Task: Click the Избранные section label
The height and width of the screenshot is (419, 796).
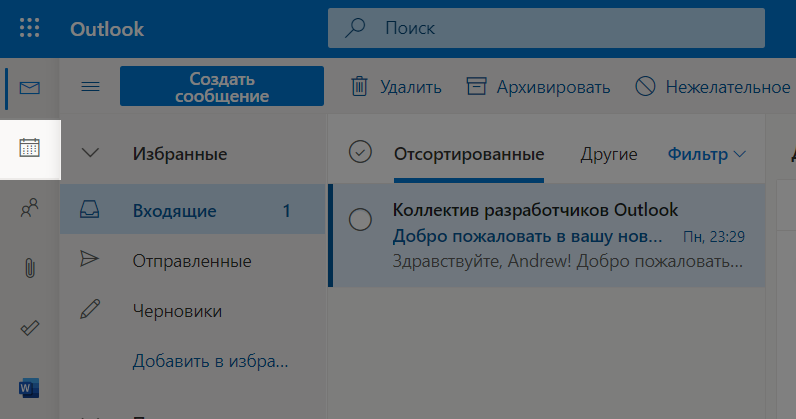Action: point(180,154)
